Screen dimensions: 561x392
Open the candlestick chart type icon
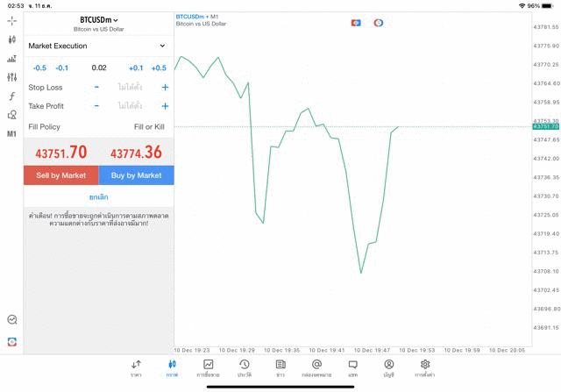pyautogui.click(x=11, y=39)
